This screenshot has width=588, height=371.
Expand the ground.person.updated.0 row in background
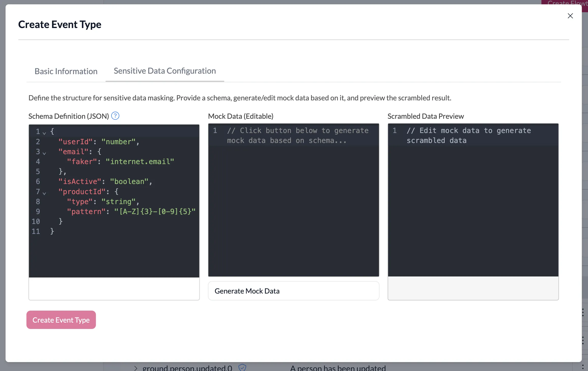tap(136, 368)
